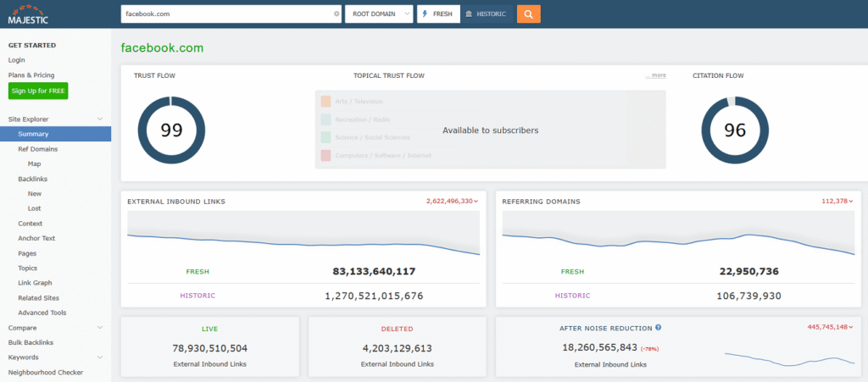The width and height of the screenshot is (868, 382).
Task: Click the Live links count 78,930,510,504
Action: coord(210,348)
